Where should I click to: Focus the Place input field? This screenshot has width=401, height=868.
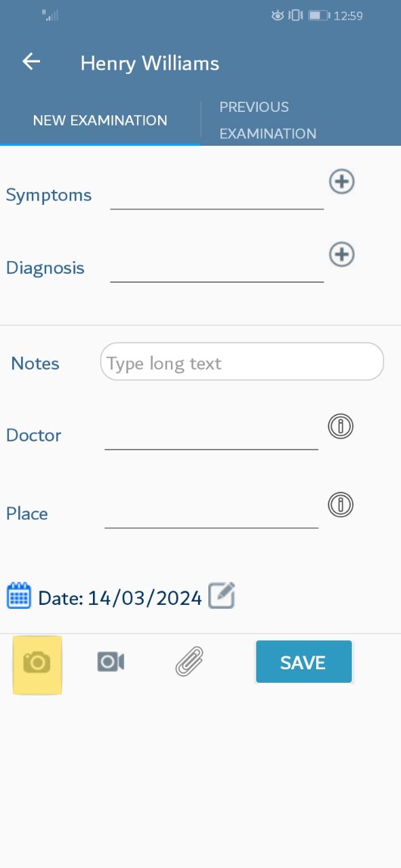pyautogui.click(x=212, y=514)
